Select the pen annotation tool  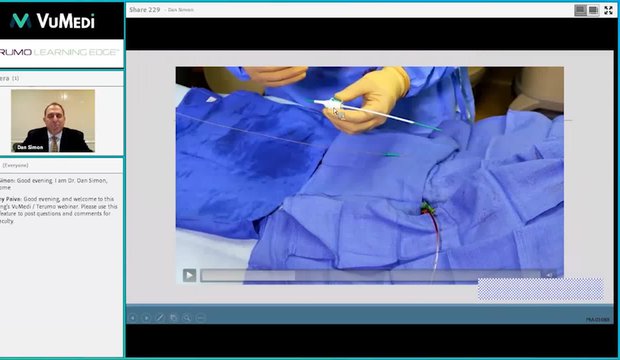pyautogui.click(x=160, y=318)
